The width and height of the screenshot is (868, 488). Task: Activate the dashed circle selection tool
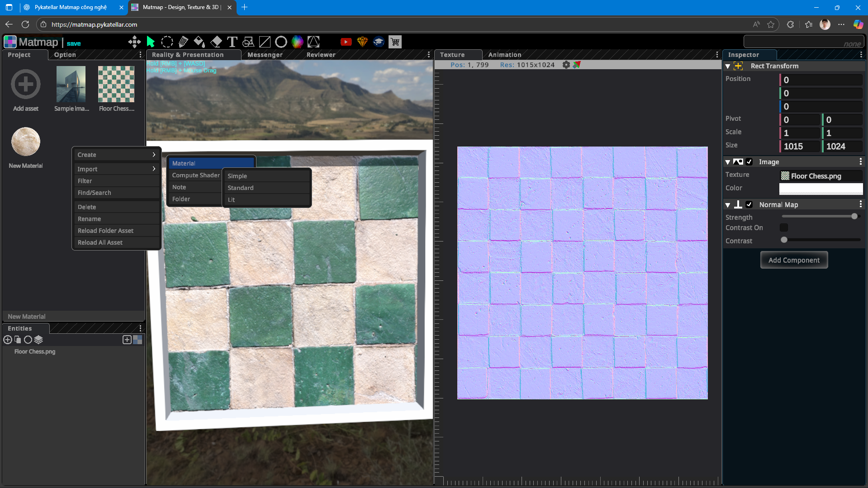167,42
